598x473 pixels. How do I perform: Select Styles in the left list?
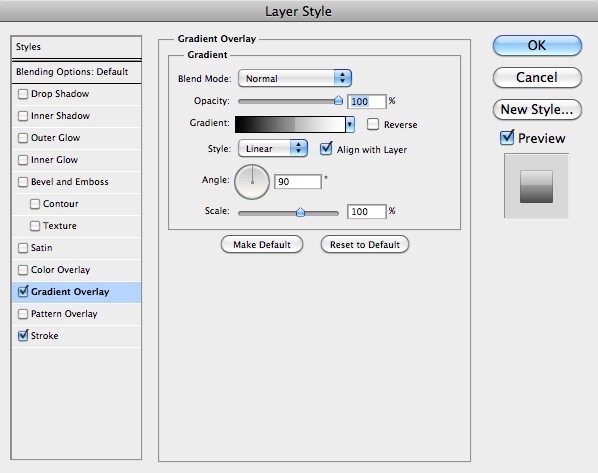coord(76,47)
